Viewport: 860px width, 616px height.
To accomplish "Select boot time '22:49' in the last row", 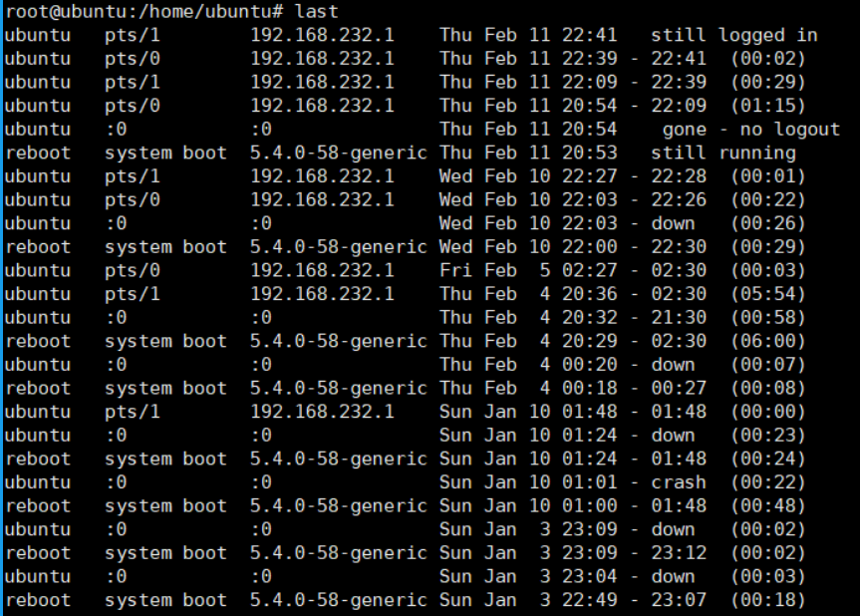I will click(x=590, y=600).
